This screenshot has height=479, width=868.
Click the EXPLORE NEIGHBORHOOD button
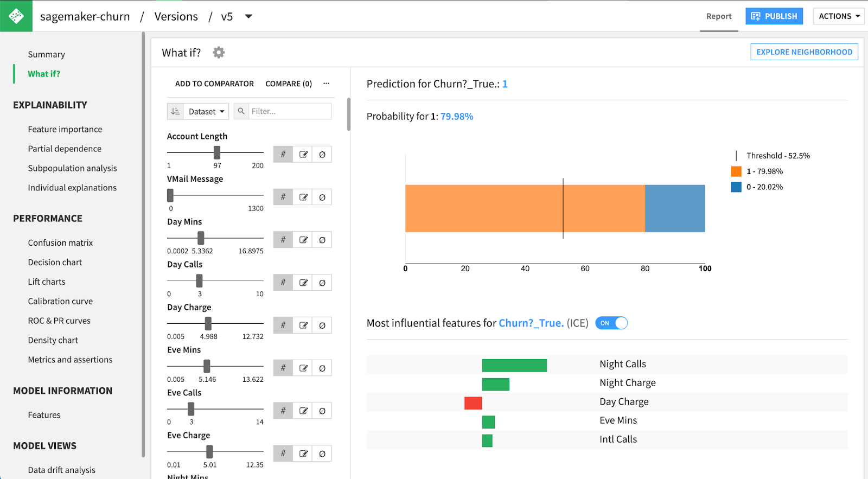tap(804, 52)
